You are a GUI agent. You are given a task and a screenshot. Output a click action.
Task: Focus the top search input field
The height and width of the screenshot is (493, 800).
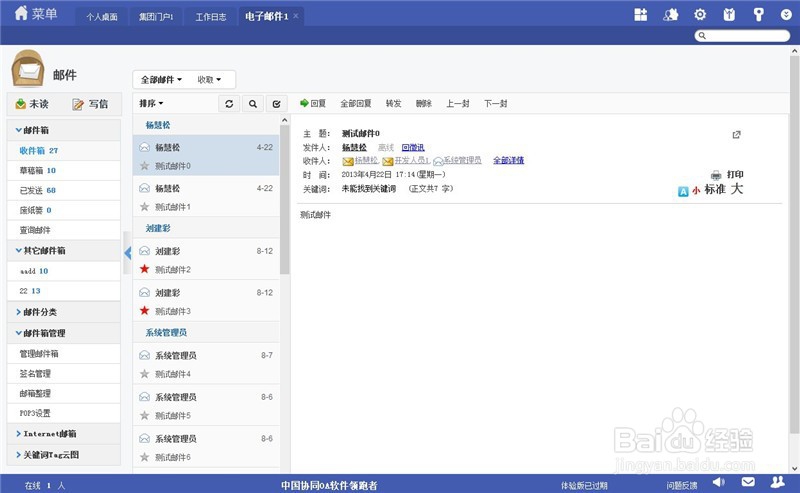pyautogui.click(x=742, y=35)
